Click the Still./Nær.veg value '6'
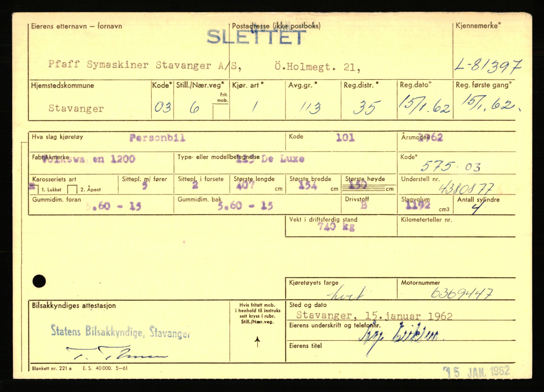This screenshot has width=544, height=392. [x=194, y=108]
